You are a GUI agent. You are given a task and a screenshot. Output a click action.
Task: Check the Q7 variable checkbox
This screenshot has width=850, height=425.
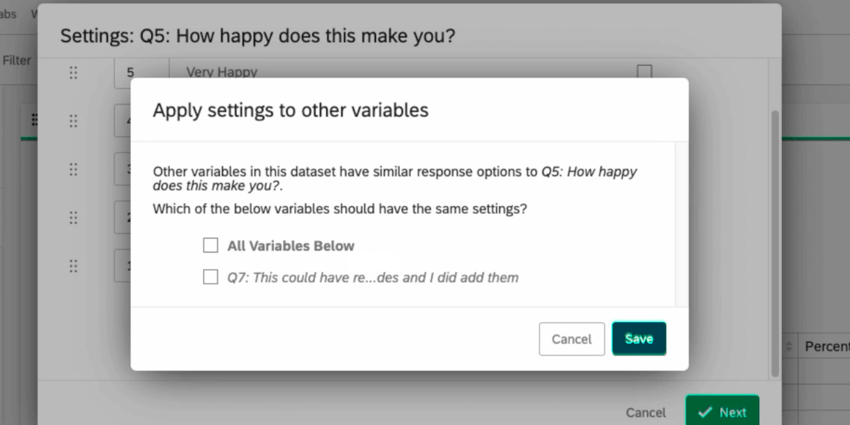(x=210, y=277)
